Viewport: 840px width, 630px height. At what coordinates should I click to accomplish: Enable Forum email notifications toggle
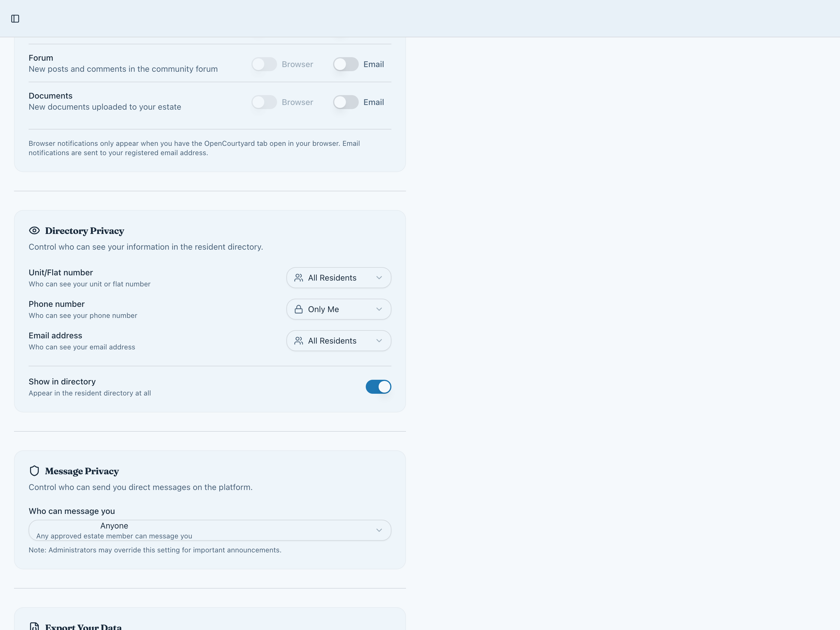(x=346, y=64)
